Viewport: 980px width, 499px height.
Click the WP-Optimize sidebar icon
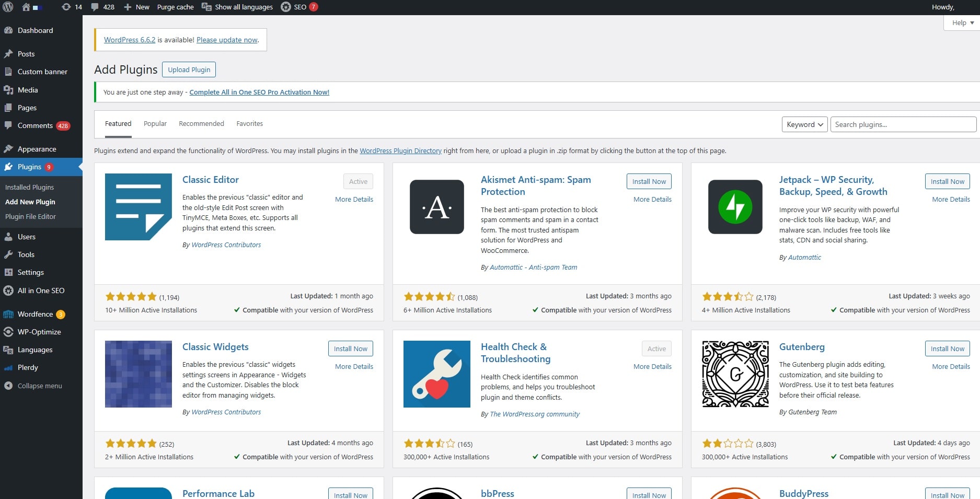(8, 332)
